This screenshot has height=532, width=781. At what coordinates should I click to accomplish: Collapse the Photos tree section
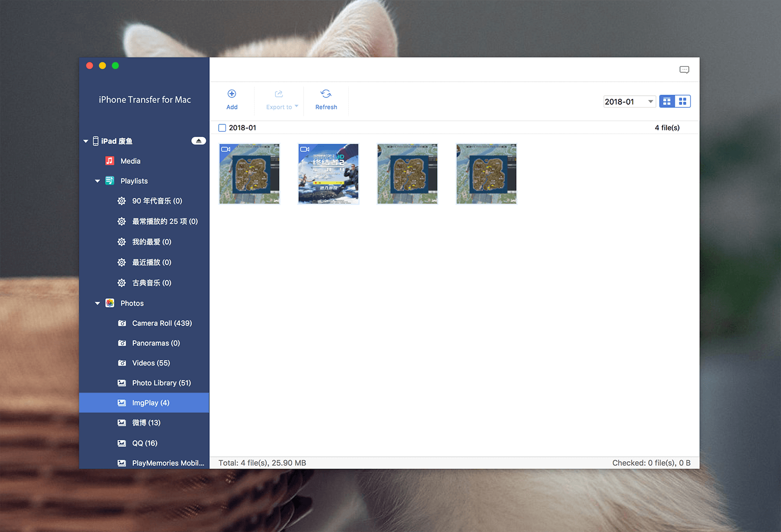click(97, 303)
